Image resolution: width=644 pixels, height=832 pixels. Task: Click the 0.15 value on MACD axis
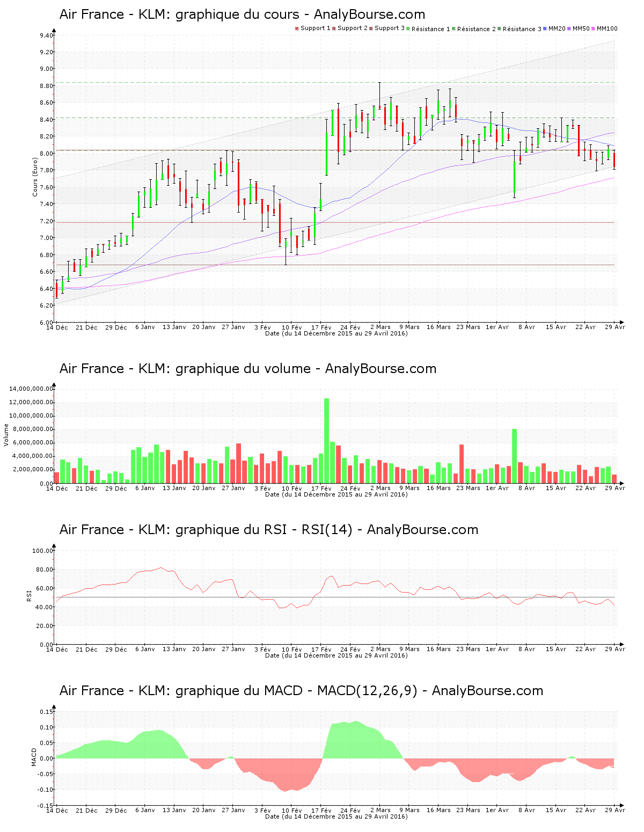point(47,712)
